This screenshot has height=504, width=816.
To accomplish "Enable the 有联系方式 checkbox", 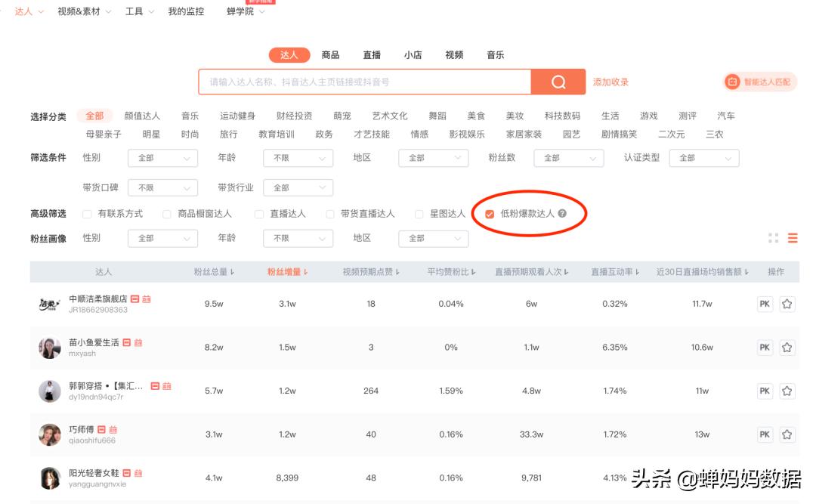I will click(88, 214).
